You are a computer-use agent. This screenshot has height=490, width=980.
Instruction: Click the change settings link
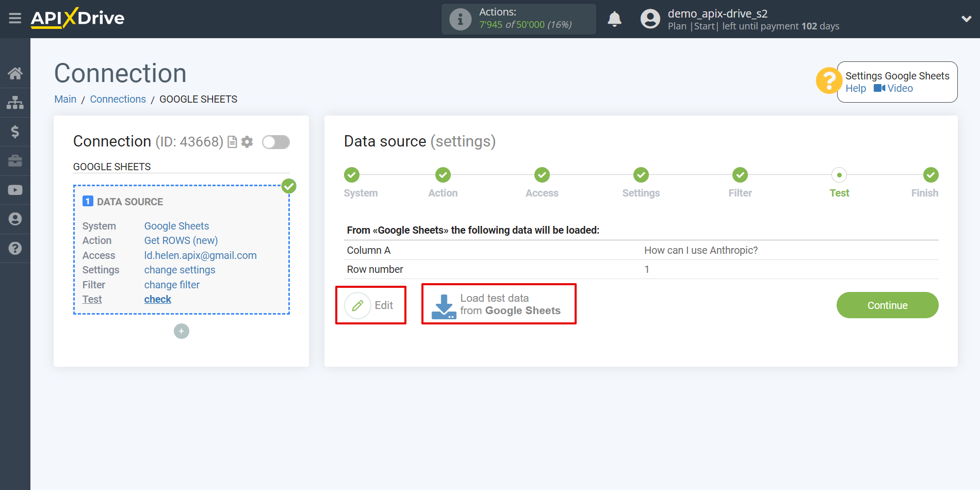pos(179,270)
